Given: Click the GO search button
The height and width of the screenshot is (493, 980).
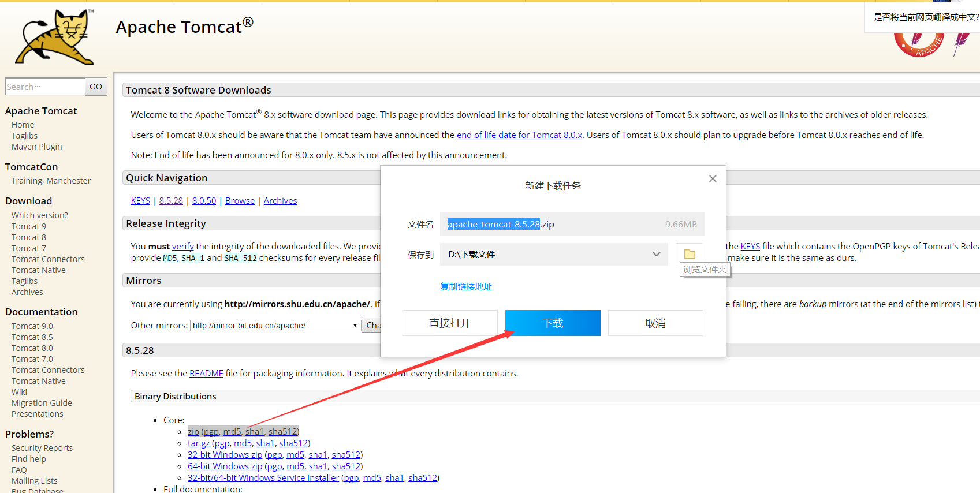Looking at the screenshot, I should tap(96, 87).
